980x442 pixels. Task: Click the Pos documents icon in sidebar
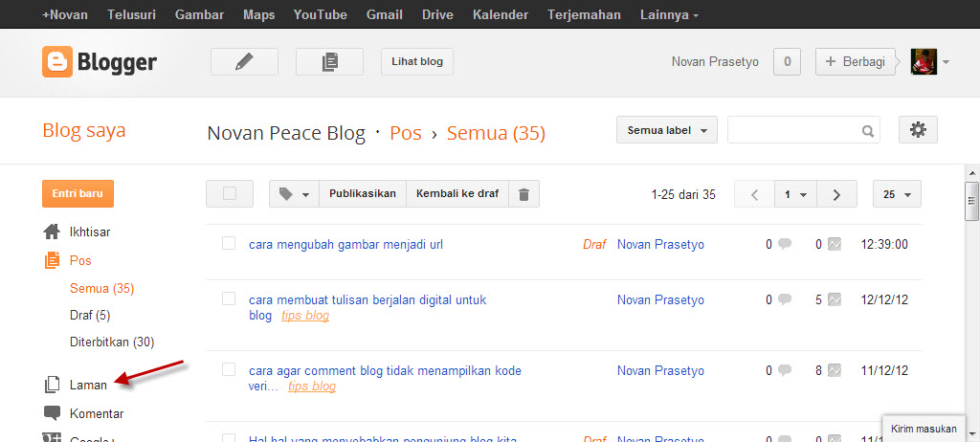point(53,260)
